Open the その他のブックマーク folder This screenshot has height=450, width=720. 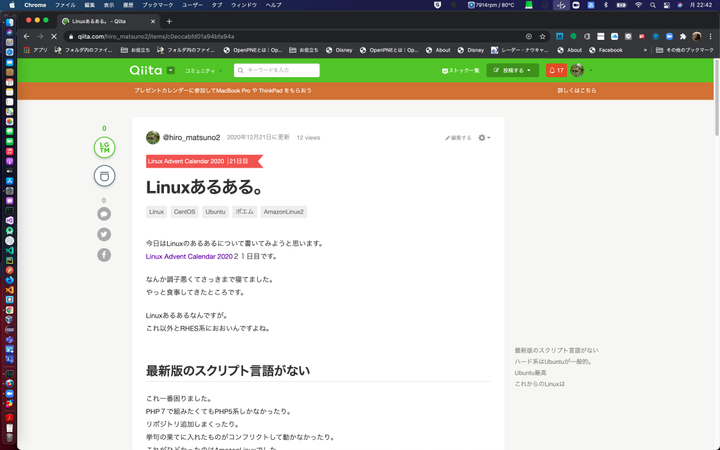tap(685, 50)
